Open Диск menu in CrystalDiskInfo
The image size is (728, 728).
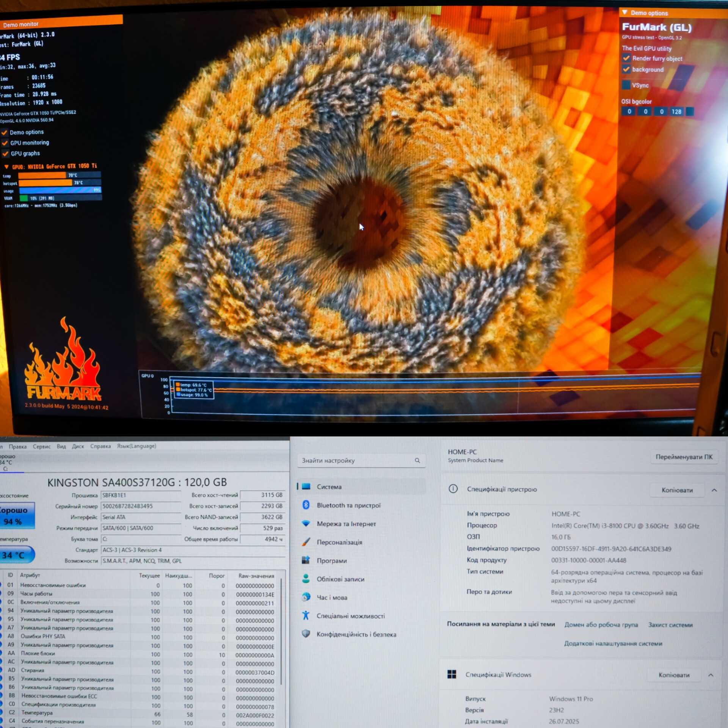(78, 446)
